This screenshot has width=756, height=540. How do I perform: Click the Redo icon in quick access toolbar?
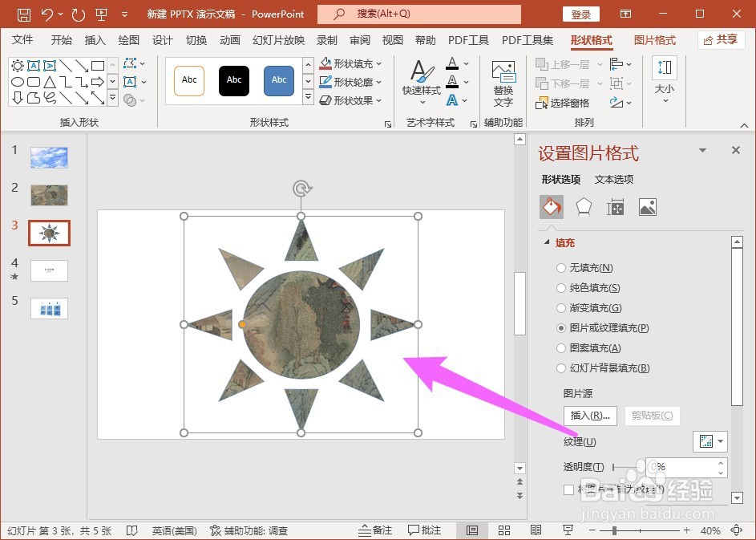pyautogui.click(x=78, y=14)
